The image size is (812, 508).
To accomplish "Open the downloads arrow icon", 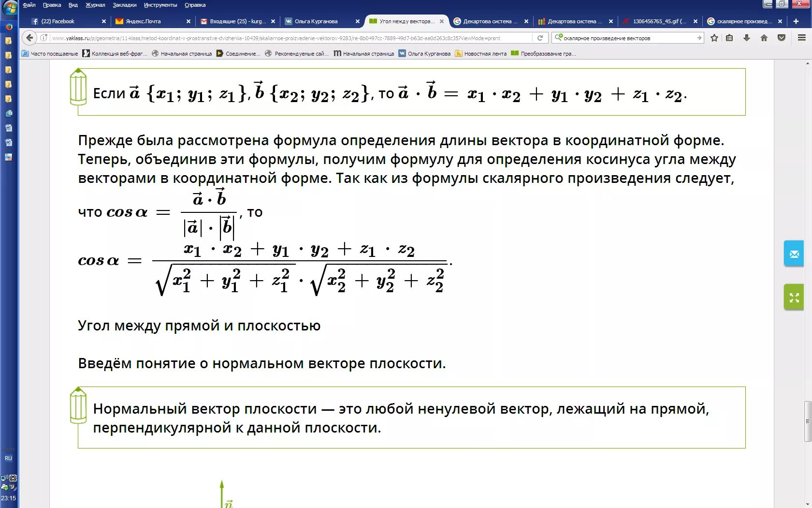I will [x=747, y=38].
